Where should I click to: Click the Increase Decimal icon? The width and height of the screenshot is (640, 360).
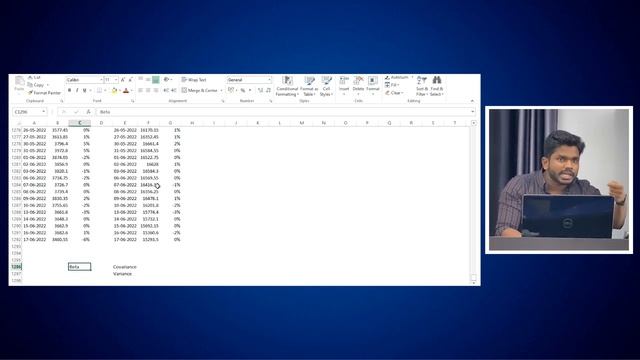coord(260,90)
